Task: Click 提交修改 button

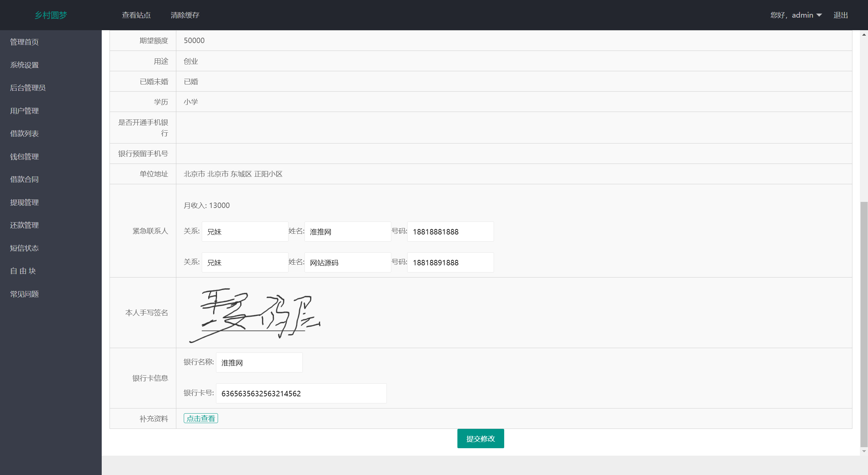Action: pos(480,439)
